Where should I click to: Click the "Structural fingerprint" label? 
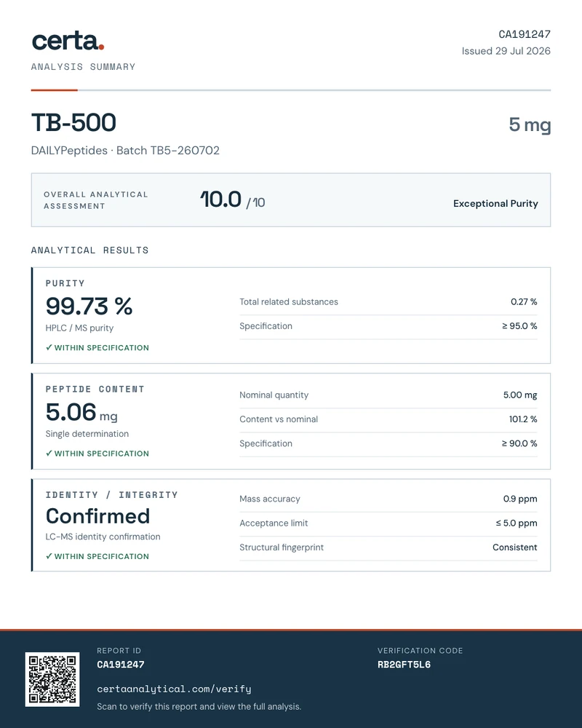point(282,547)
